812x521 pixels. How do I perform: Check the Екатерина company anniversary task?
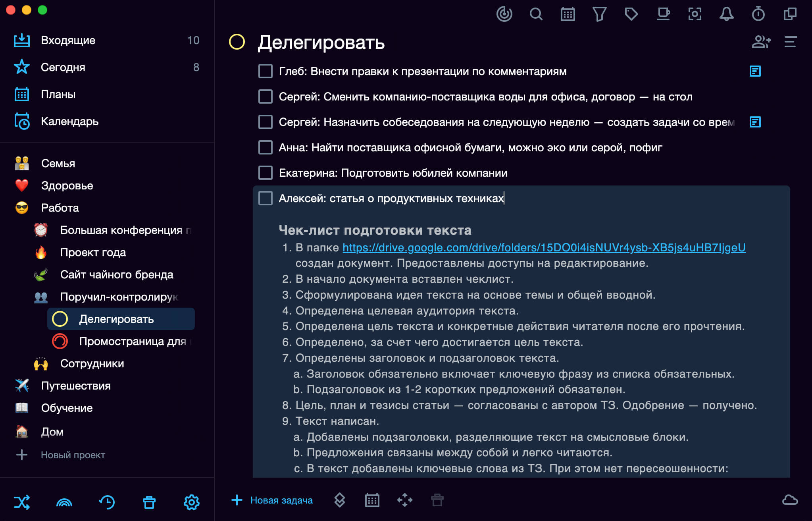click(x=266, y=173)
